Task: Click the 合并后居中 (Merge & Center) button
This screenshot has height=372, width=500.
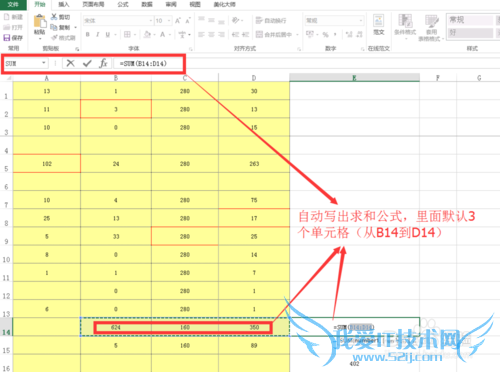Action: [274, 34]
